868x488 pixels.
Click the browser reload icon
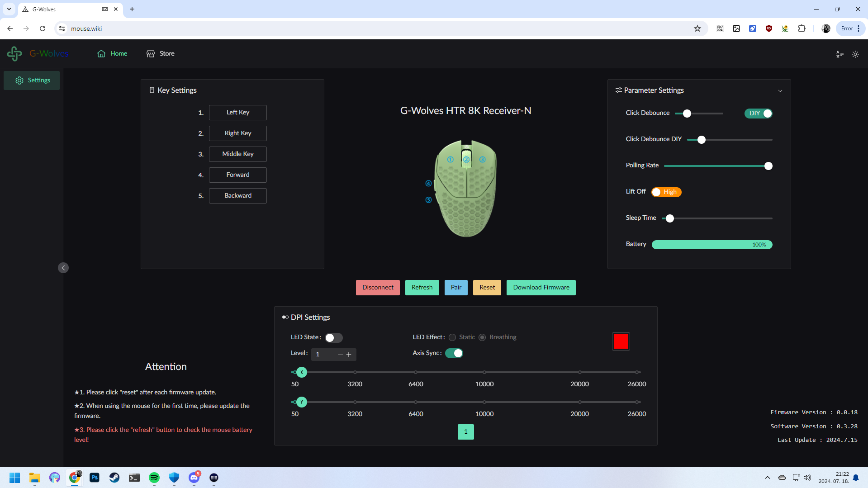tap(43, 28)
